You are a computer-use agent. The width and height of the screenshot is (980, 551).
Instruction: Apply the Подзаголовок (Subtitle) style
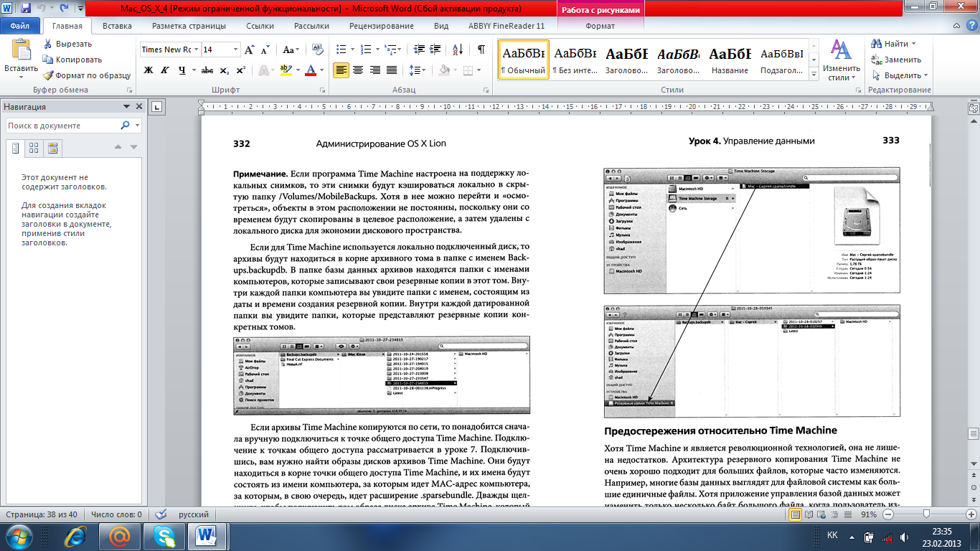[781, 60]
